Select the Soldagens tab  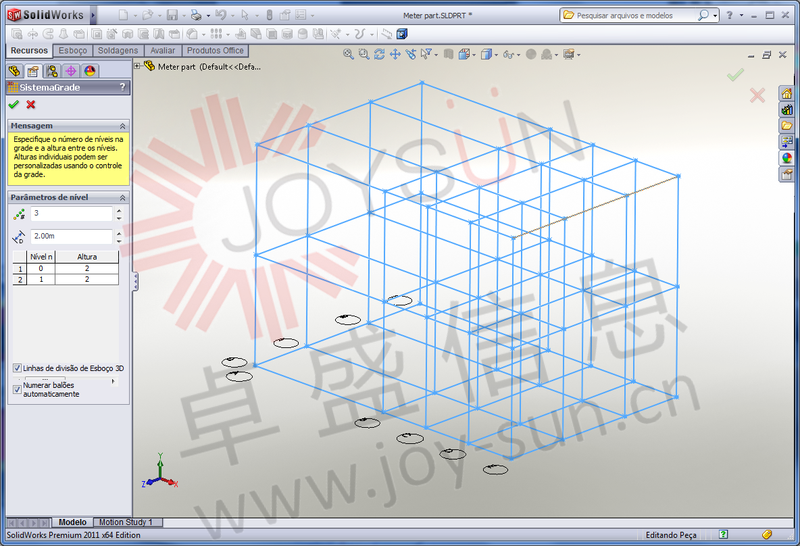pos(119,50)
